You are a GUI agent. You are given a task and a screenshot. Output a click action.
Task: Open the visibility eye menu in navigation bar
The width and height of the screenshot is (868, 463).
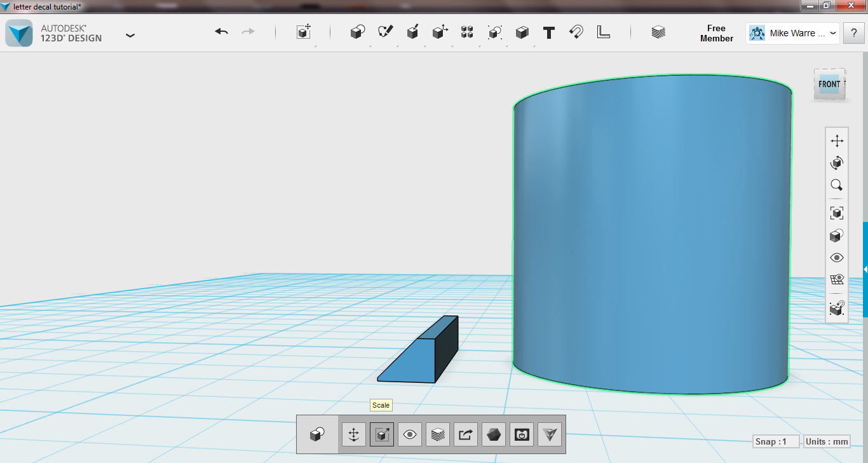coord(837,258)
